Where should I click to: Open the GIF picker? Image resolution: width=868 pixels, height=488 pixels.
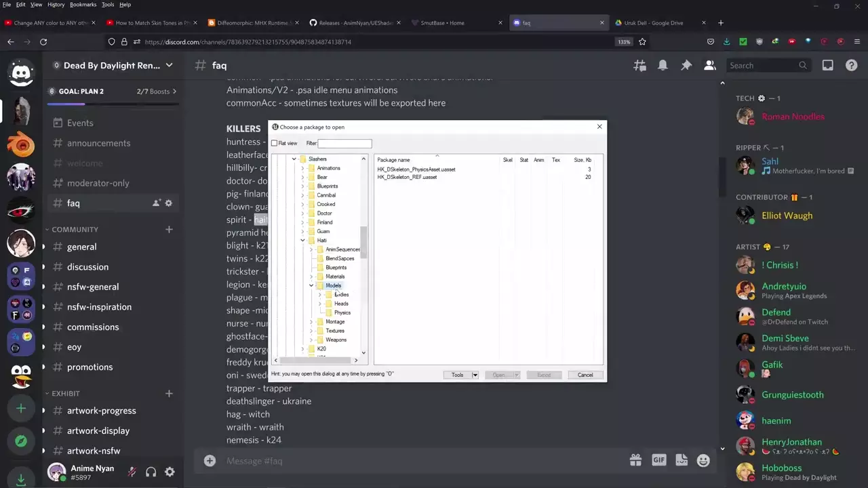(x=658, y=460)
